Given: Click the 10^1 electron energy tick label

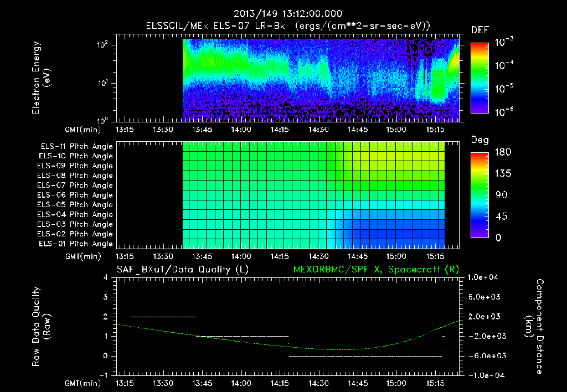Looking at the screenshot, I should click(x=102, y=83).
